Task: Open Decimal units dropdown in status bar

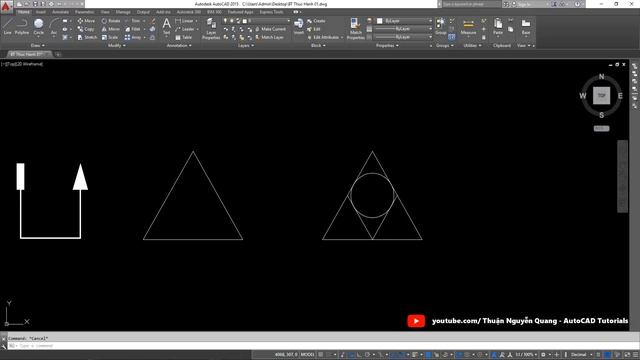Action: 581,354
